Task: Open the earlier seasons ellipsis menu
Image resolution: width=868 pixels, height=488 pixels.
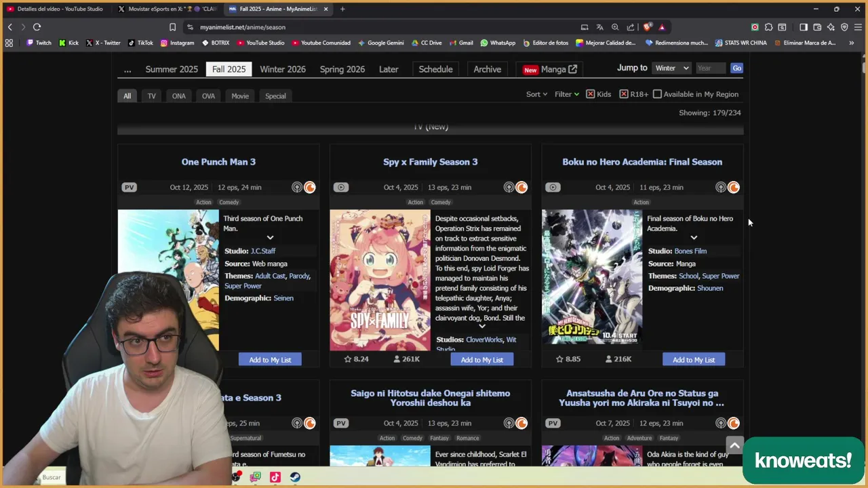Action: (127, 69)
